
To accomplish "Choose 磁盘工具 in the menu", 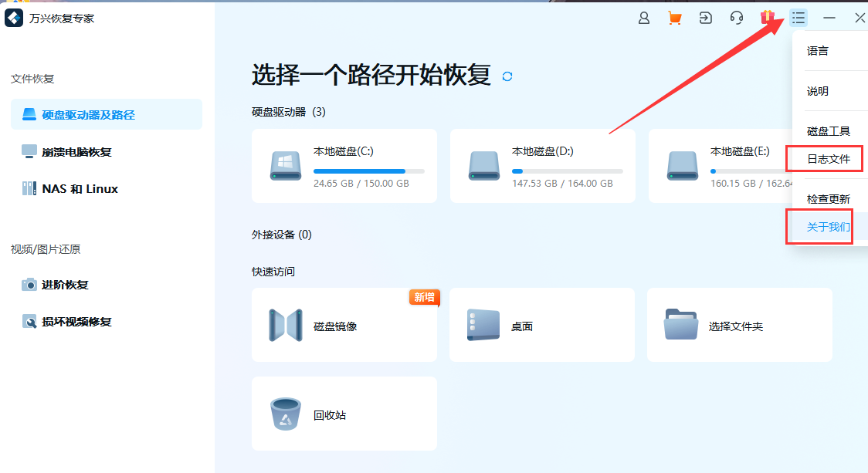I will pyautogui.click(x=828, y=131).
